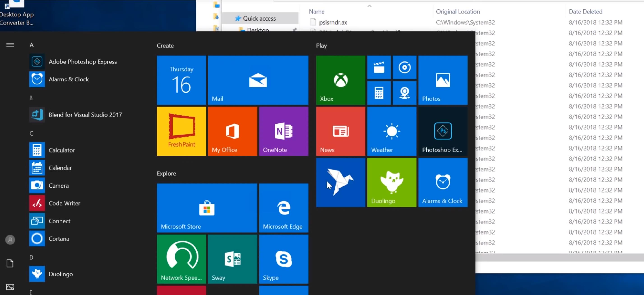Launch the Xbox tile

point(341,80)
